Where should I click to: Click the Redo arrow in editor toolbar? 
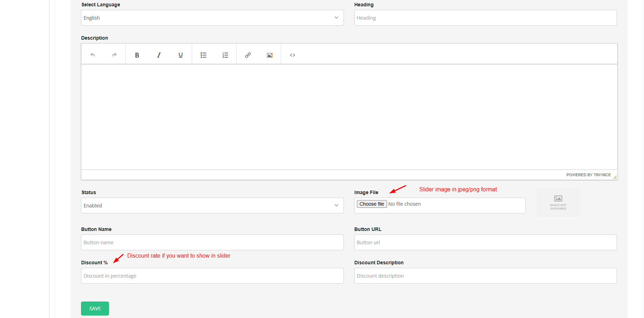click(114, 55)
